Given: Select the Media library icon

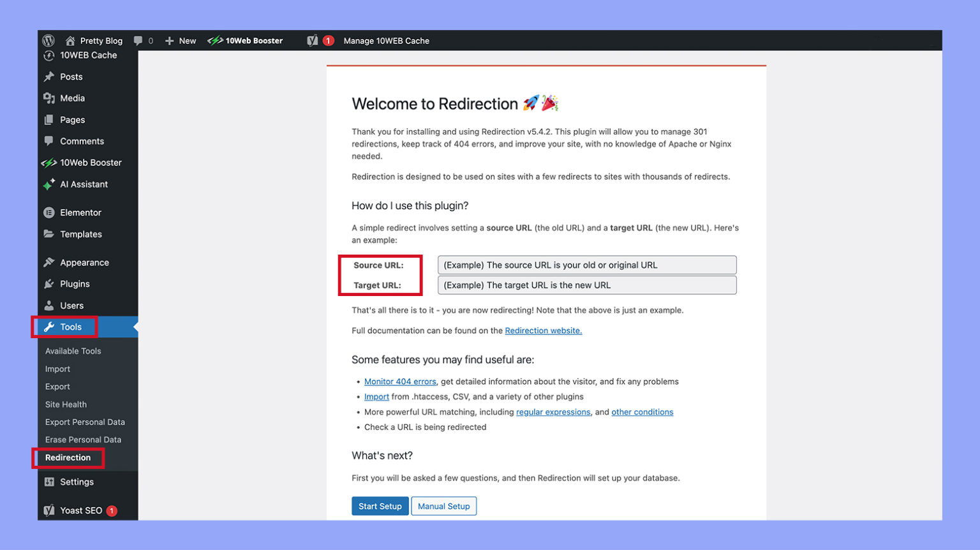Looking at the screenshot, I should [x=50, y=98].
